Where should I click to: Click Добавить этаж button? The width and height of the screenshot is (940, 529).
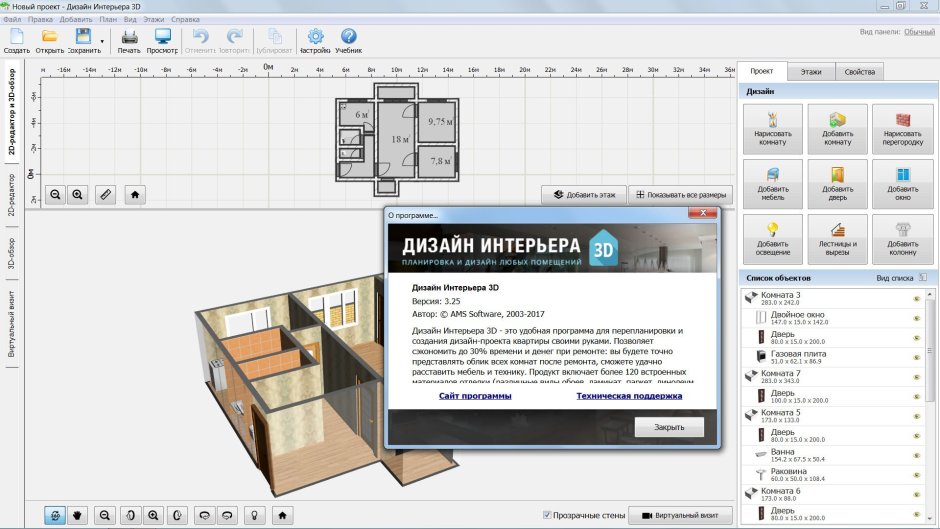coord(584,194)
